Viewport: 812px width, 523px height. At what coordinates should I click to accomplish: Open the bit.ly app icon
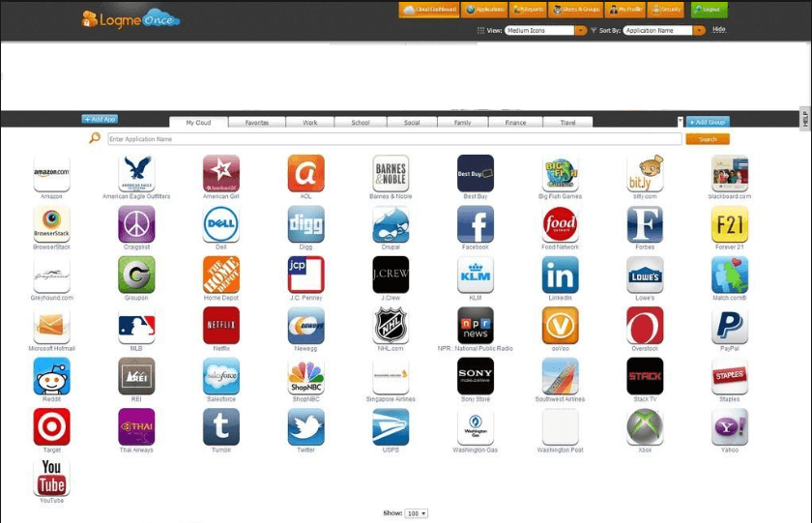click(645, 173)
